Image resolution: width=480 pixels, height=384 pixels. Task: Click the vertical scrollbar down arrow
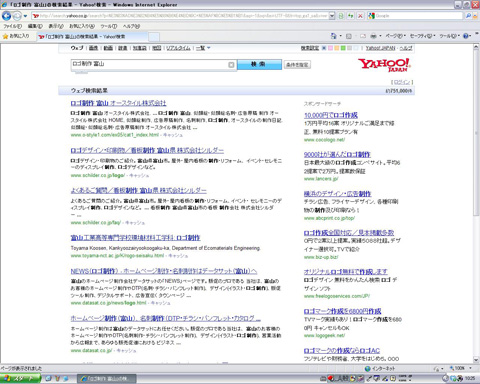(x=476, y=360)
